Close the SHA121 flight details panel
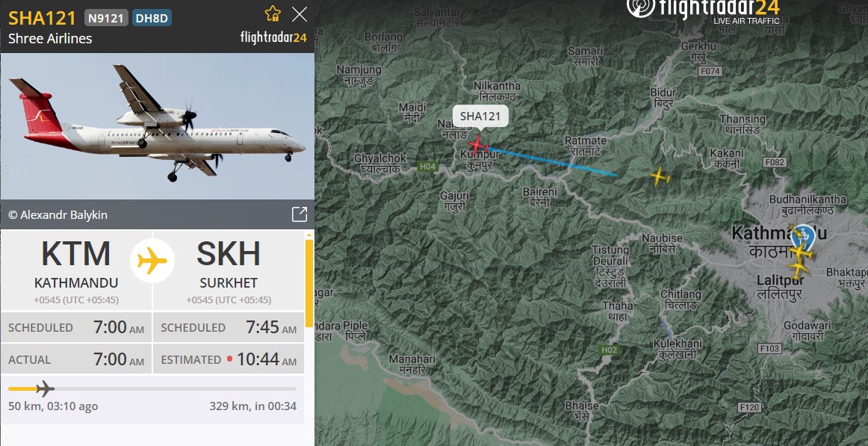 (300, 14)
